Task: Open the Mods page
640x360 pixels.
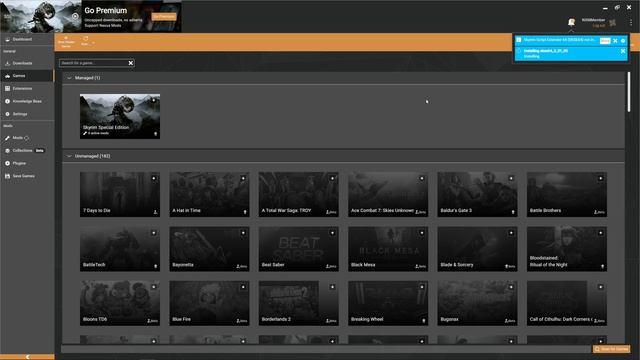Action: pos(27,138)
